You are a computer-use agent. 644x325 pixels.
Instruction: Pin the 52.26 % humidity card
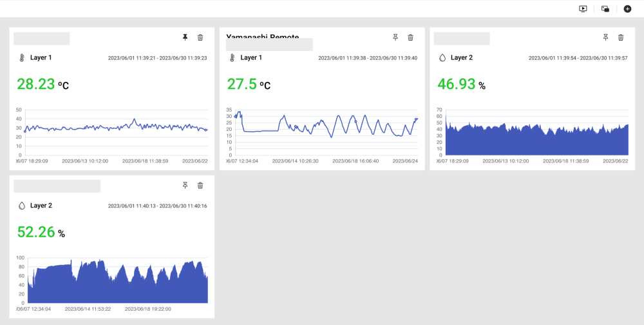[x=185, y=186]
